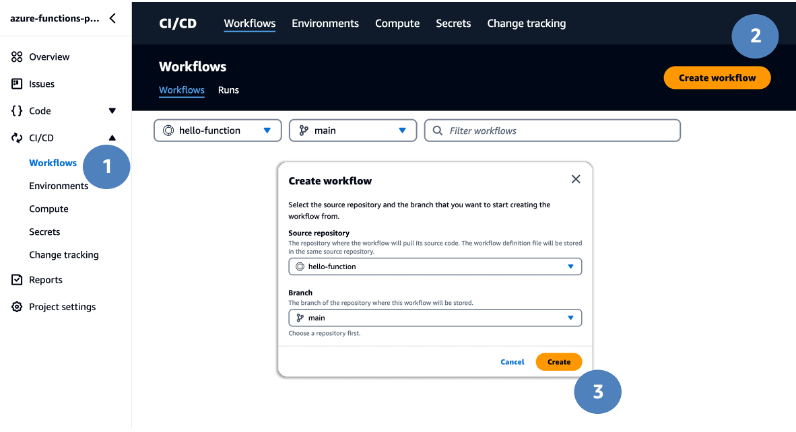
Task: Open Change tracking in the sidebar
Action: tap(64, 255)
